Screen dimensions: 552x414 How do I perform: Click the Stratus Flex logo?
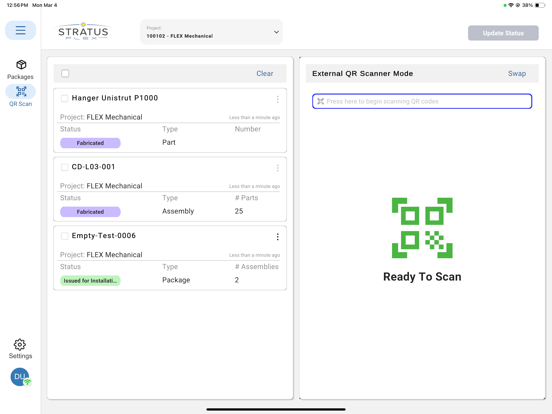[x=83, y=32]
